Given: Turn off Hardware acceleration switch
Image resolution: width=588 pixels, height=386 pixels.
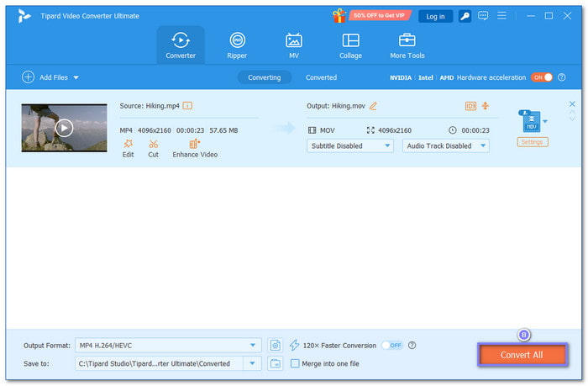Looking at the screenshot, I should [x=542, y=77].
